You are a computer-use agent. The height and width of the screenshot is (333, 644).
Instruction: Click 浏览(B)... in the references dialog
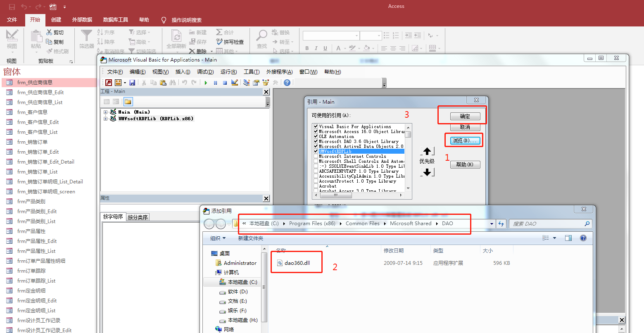[x=464, y=140]
